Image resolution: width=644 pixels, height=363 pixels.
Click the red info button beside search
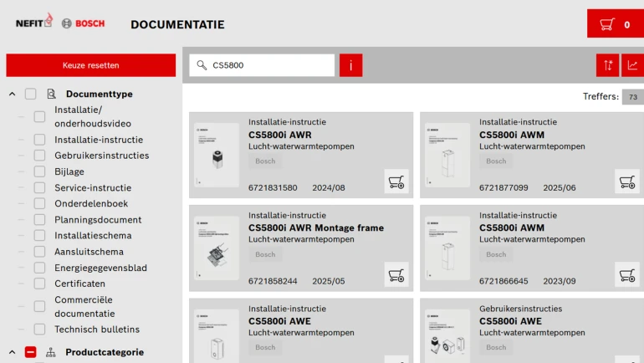click(350, 65)
